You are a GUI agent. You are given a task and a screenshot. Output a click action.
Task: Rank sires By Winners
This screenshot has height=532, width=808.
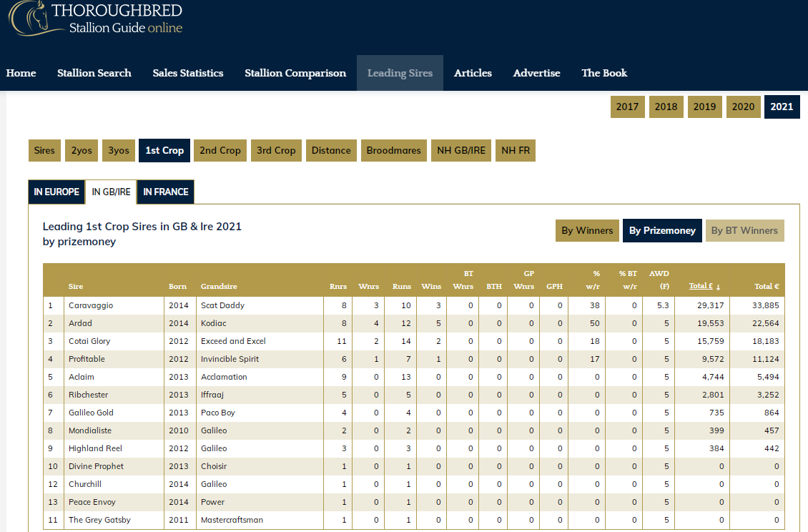pos(587,230)
